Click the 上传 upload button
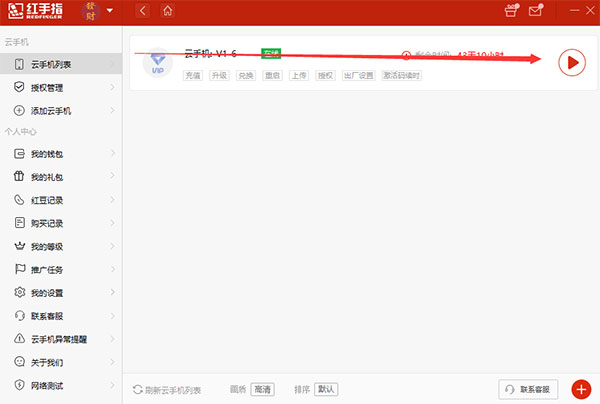The width and height of the screenshot is (600, 404). pos(299,75)
